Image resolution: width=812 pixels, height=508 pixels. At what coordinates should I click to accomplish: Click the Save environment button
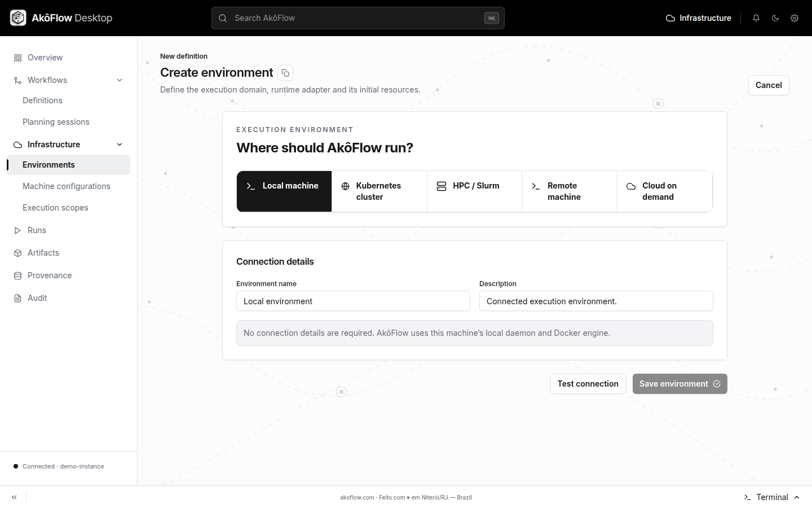[680, 384]
